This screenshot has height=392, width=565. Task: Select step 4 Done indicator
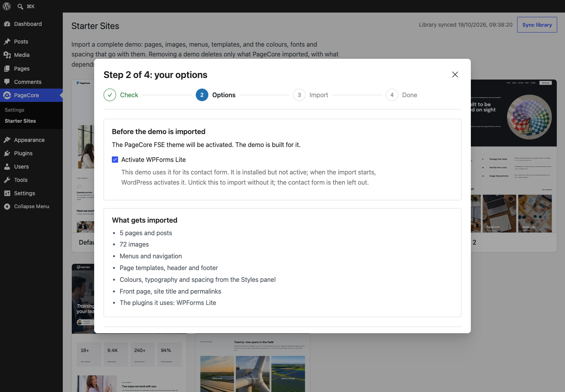[401, 95]
